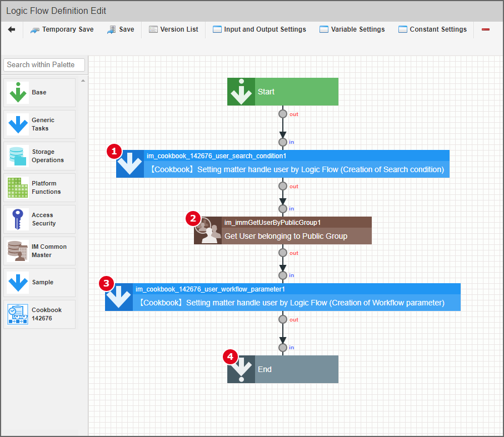
Task: Click the Temporary Save button
Action: [x=62, y=29]
